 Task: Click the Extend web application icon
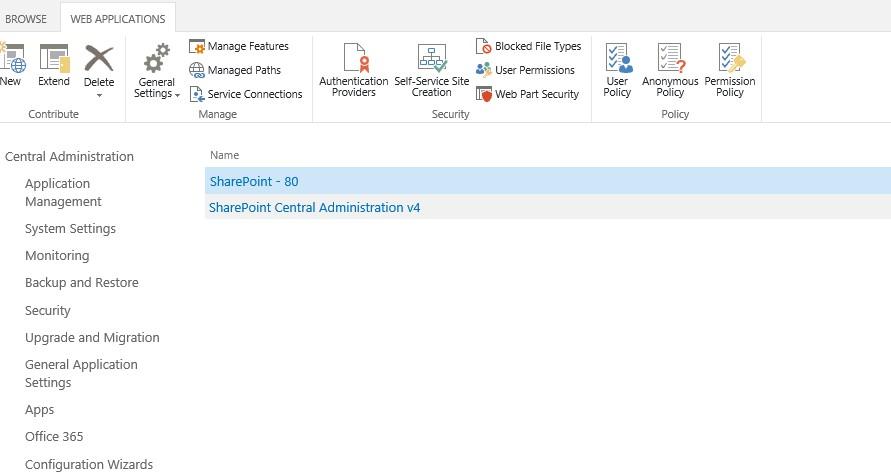point(55,59)
